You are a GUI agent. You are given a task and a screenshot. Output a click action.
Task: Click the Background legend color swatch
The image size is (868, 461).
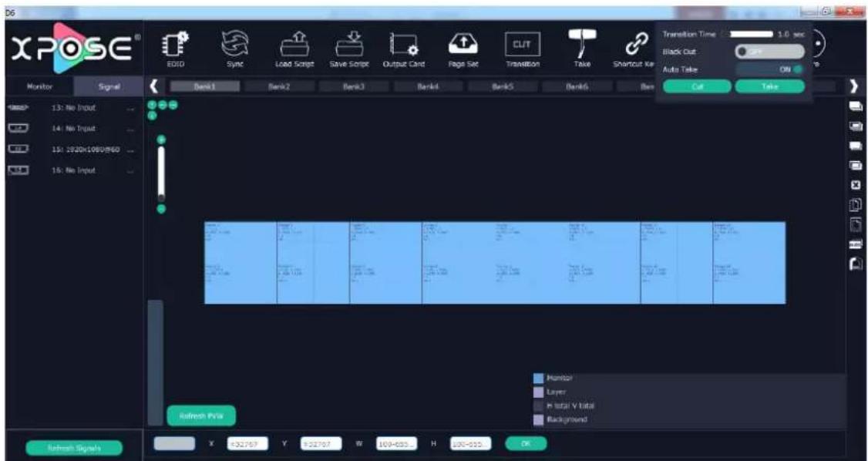point(538,419)
